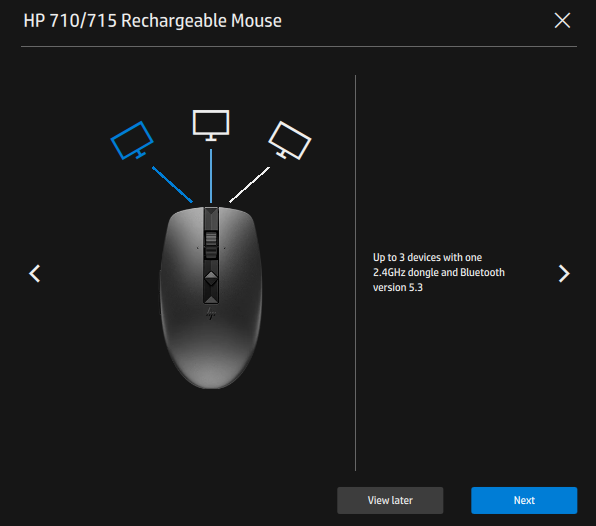This screenshot has width=596, height=526.
Task: Select the white tilted monitor icon on right
Action: (x=290, y=140)
